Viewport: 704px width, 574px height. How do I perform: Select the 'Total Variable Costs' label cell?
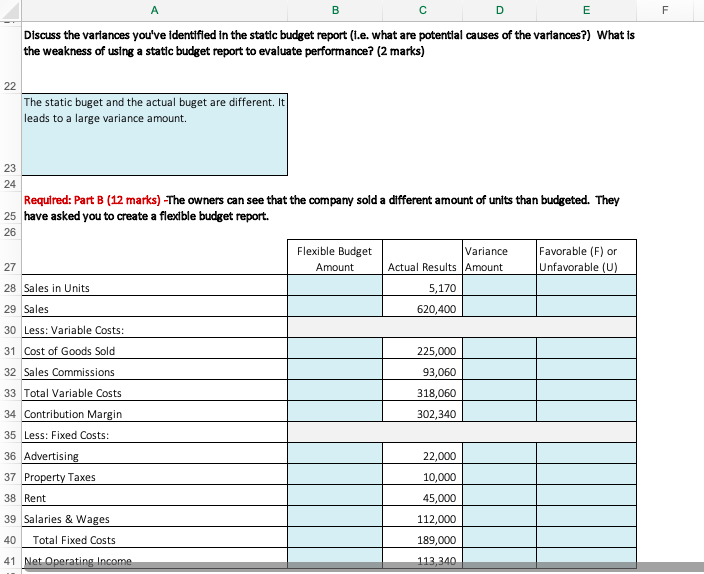[x=154, y=390]
